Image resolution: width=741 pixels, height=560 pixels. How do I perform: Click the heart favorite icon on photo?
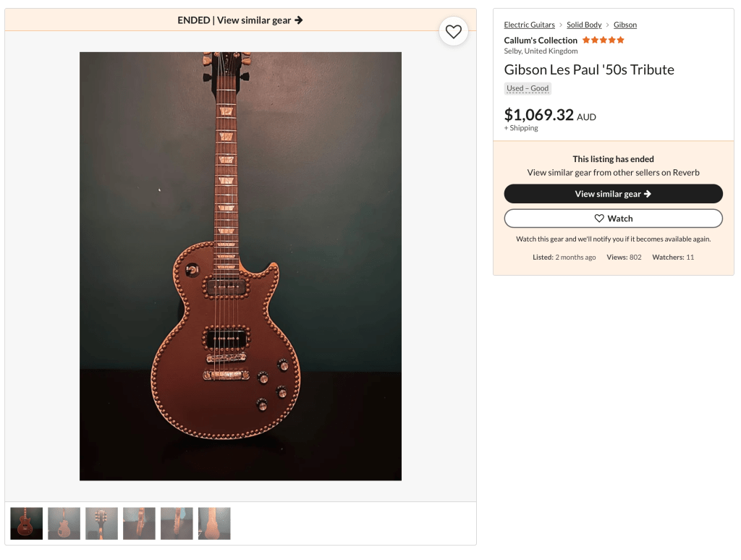click(x=454, y=32)
